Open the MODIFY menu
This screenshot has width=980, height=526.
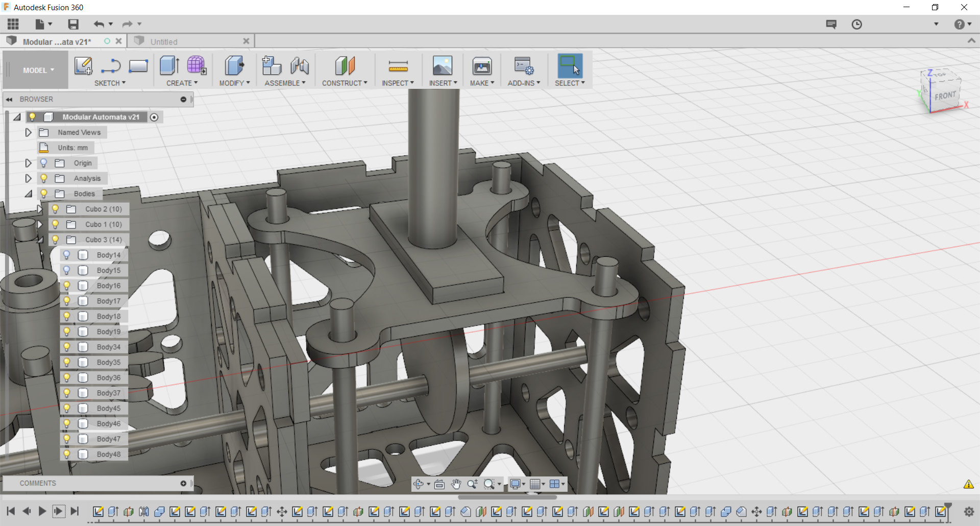[x=234, y=83]
